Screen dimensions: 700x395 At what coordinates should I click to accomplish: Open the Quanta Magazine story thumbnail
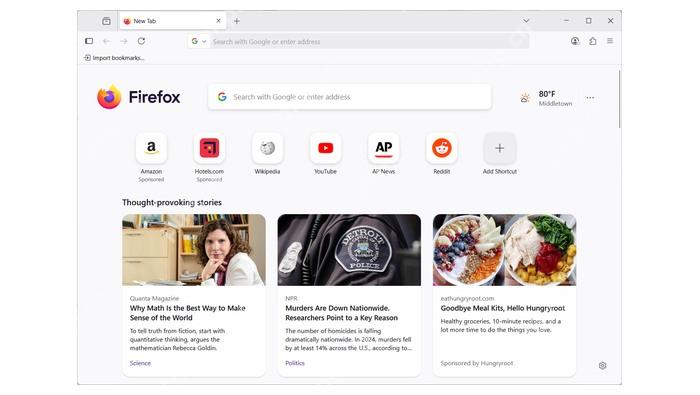tap(194, 250)
